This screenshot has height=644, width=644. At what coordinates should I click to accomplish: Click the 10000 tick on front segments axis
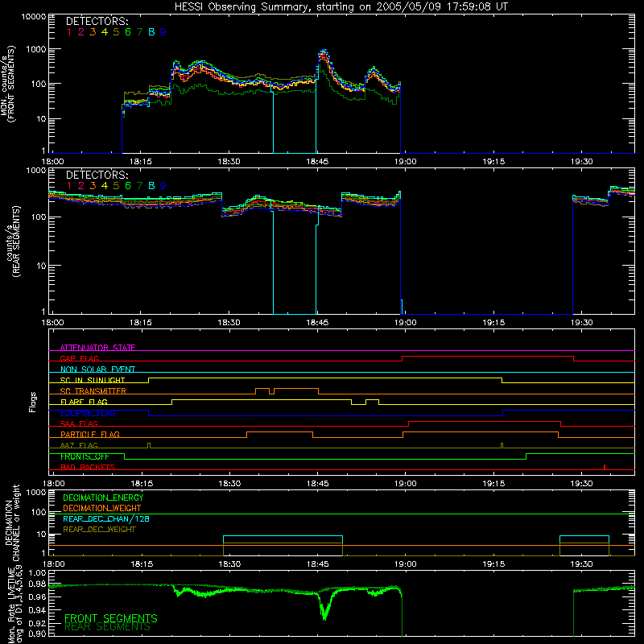pos(34,16)
